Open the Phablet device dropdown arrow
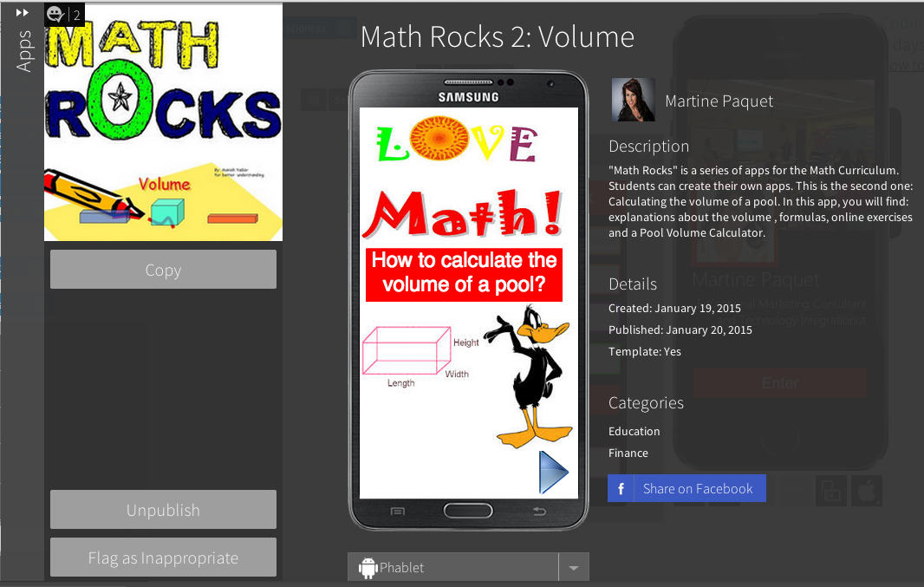The width and height of the screenshot is (924, 587). (x=573, y=568)
